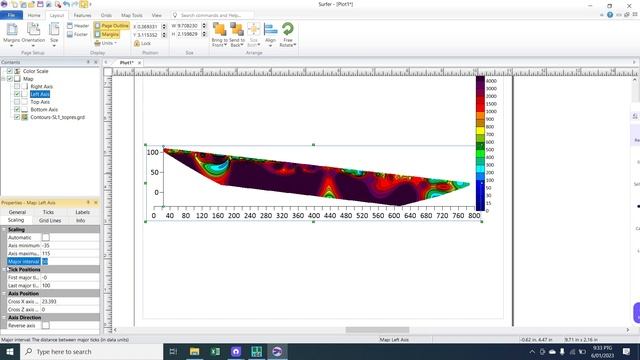
Task: Collapse the Map tree node
Action: [x=3, y=79]
